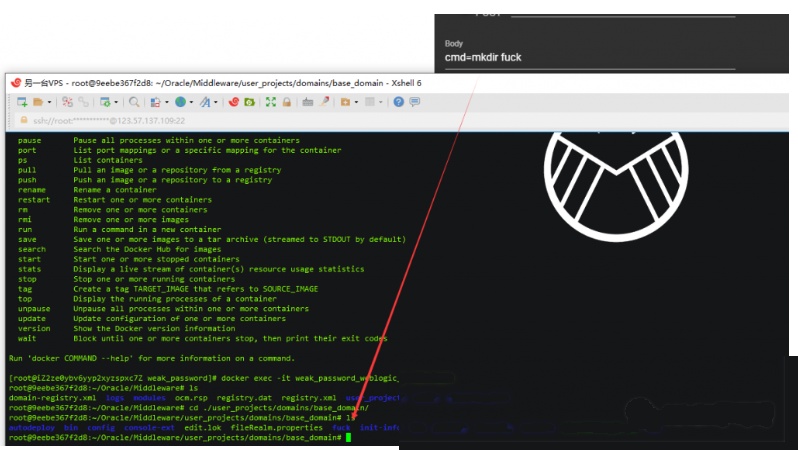Click the 'version' docker command row

127,328
